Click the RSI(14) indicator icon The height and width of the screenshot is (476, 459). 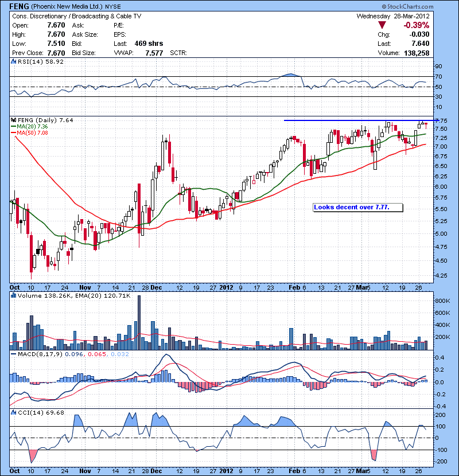(x=13, y=61)
